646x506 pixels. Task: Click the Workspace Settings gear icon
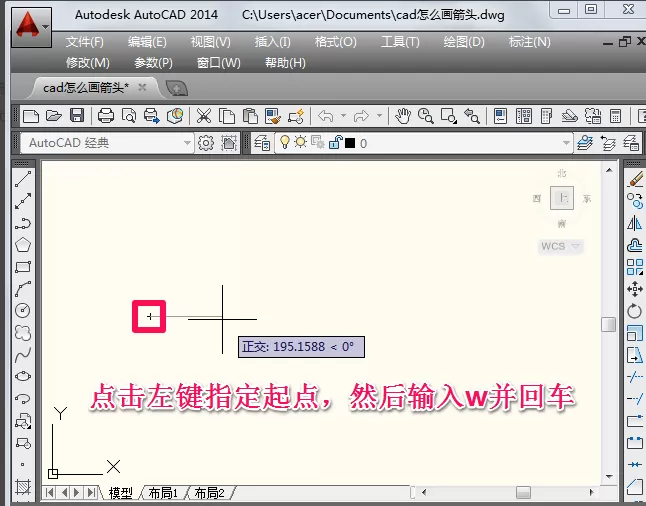206,143
